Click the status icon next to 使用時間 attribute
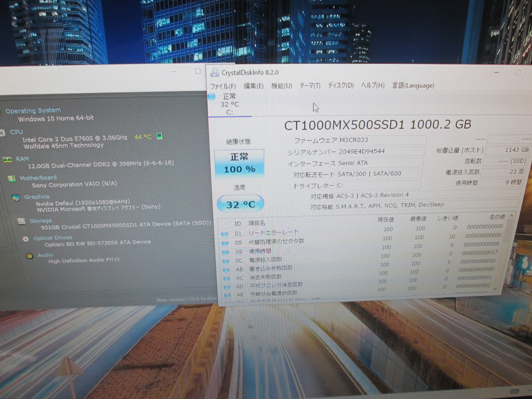The height and width of the screenshot is (399, 532). 225,252
